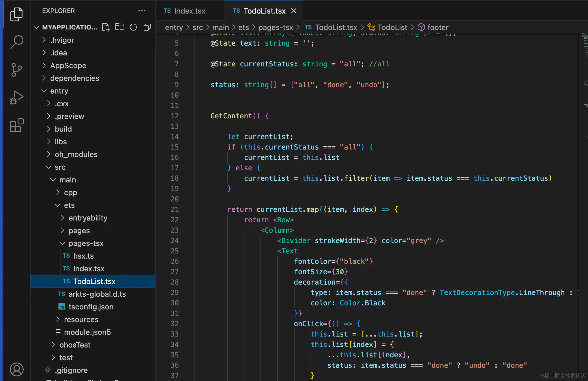Open hsx.ts file in explorer
This screenshot has height=381, width=588.
(83, 256)
